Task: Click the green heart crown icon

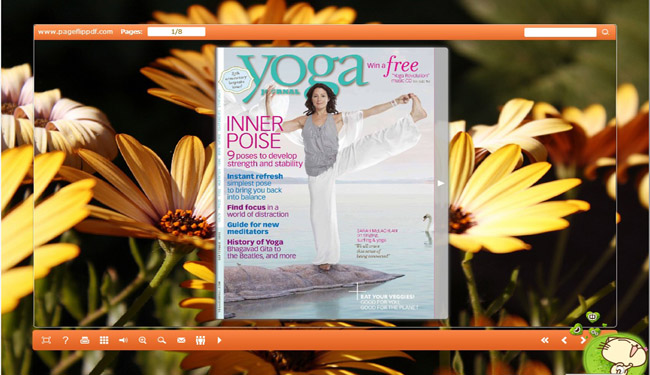Action: pos(593,317)
